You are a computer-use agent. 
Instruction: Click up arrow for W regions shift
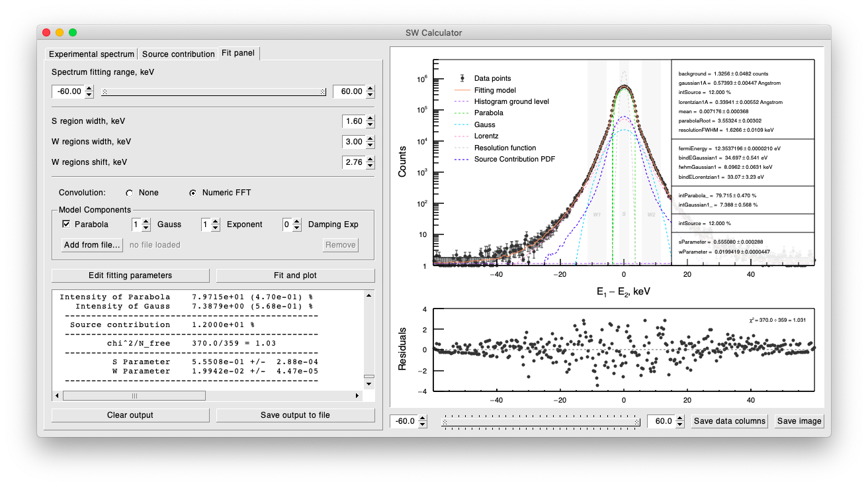pyautogui.click(x=370, y=159)
